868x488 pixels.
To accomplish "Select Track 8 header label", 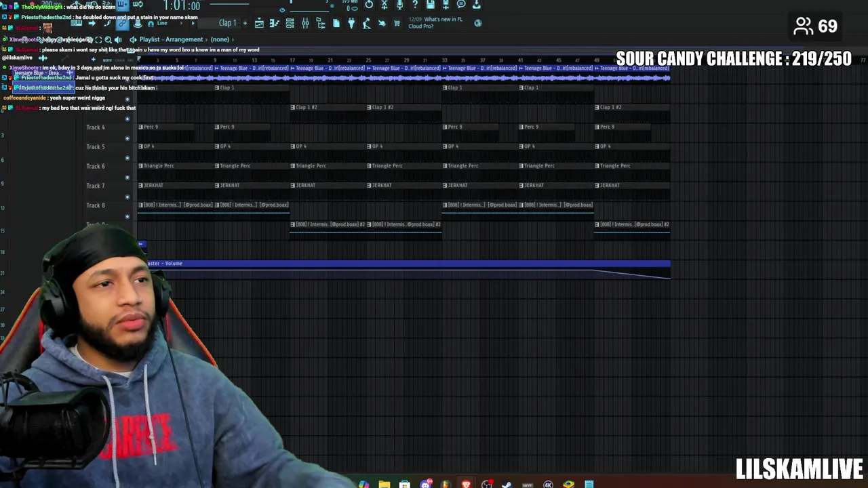I will coord(96,205).
